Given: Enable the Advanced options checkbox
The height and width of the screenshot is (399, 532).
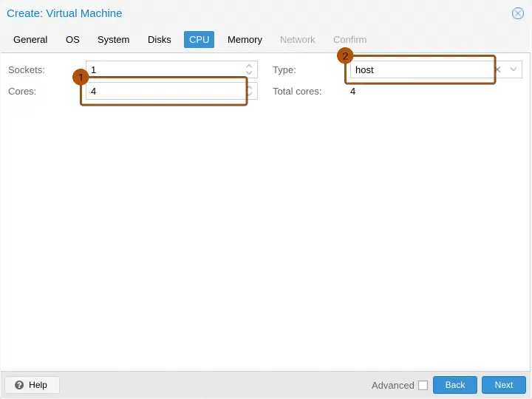Looking at the screenshot, I should (423, 385).
